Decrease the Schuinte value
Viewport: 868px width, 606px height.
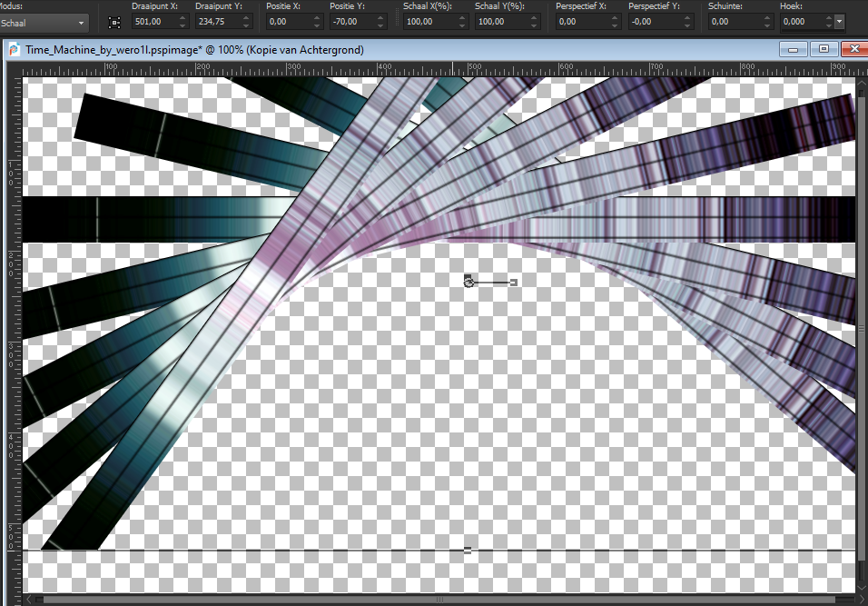pyautogui.click(x=767, y=25)
